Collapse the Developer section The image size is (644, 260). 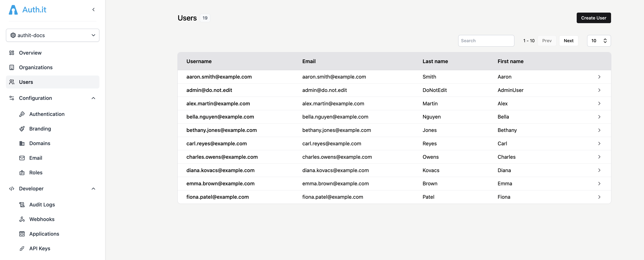tap(93, 189)
